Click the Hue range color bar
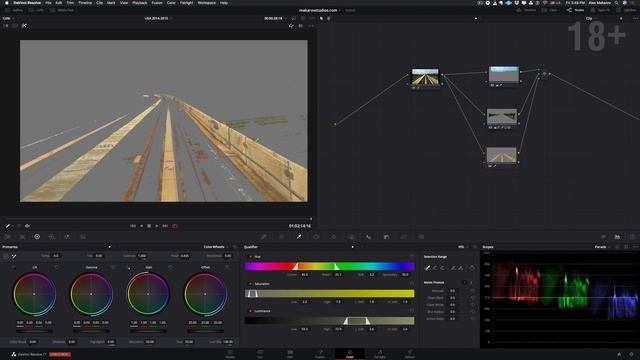The height and width of the screenshot is (360, 640). (329, 267)
